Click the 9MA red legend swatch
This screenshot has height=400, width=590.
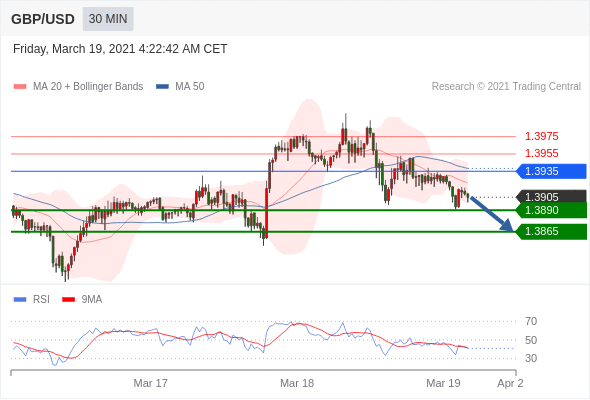coord(68,300)
